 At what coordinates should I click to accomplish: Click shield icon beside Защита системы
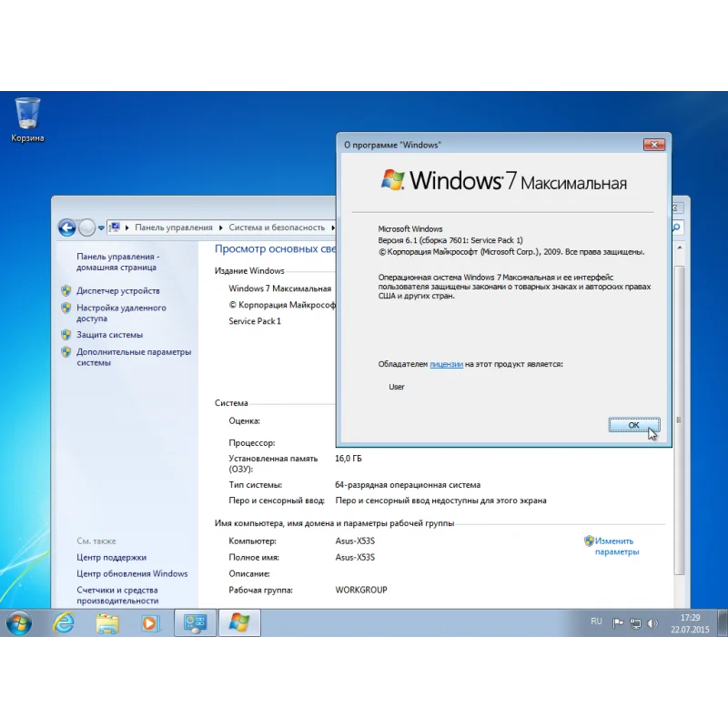point(66,335)
